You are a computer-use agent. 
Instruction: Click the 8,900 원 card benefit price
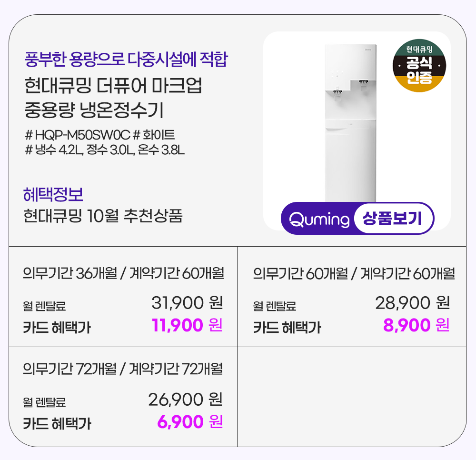(x=416, y=326)
